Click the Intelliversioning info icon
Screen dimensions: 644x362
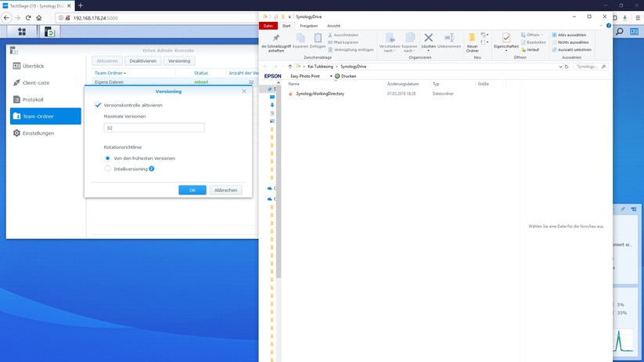pos(151,168)
